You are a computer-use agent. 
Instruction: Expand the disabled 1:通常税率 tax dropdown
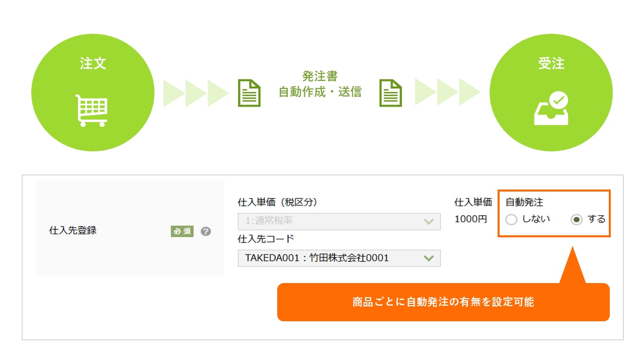point(339,221)
